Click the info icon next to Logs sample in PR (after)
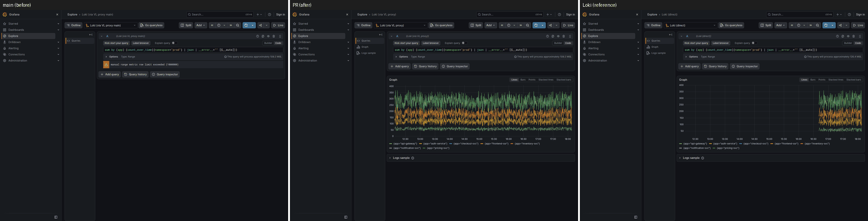This screenshot has height=221, width=868. pyautogui.click(x=413, y=158)
